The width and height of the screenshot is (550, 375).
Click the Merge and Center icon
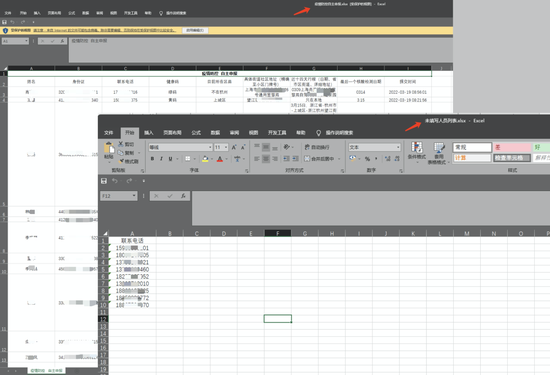tap(307, 159)
